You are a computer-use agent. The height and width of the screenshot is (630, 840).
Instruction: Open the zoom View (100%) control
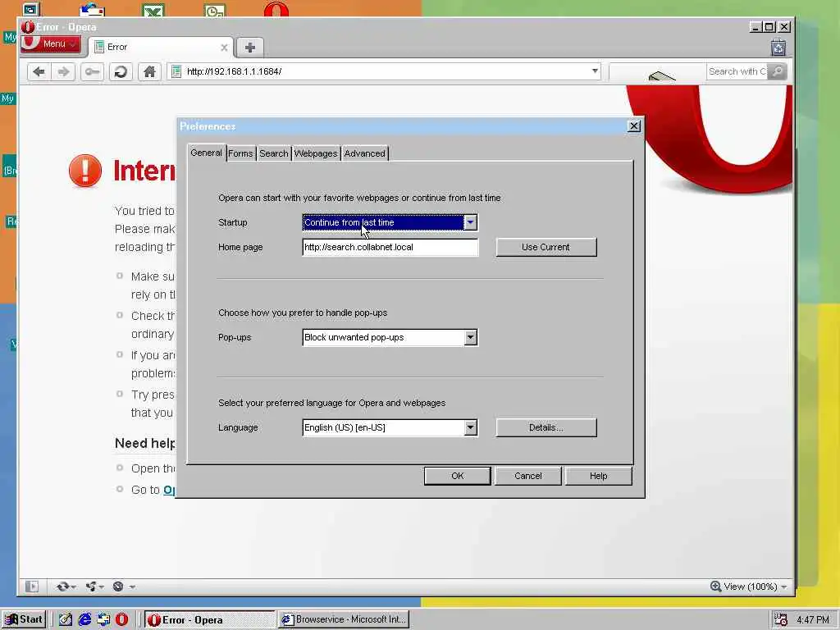click(x=748, y=587)
